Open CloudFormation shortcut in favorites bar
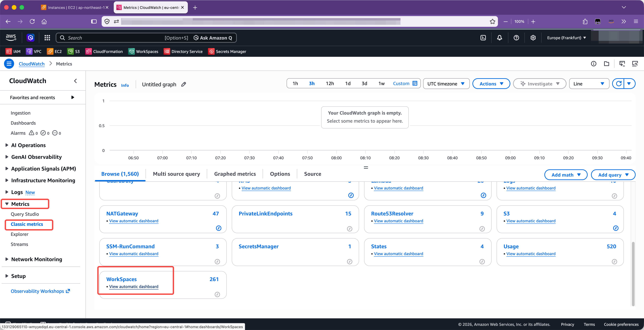Image resolution: width=644 pixels, height=330 pixels. 104,51
